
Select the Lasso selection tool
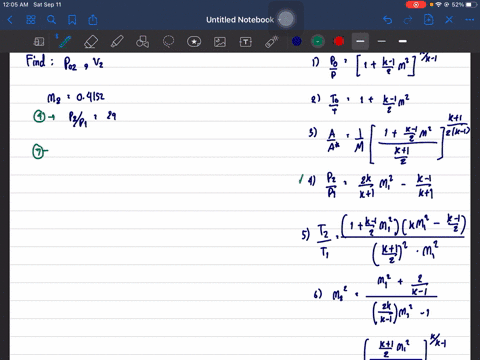[x=168, y=42]
